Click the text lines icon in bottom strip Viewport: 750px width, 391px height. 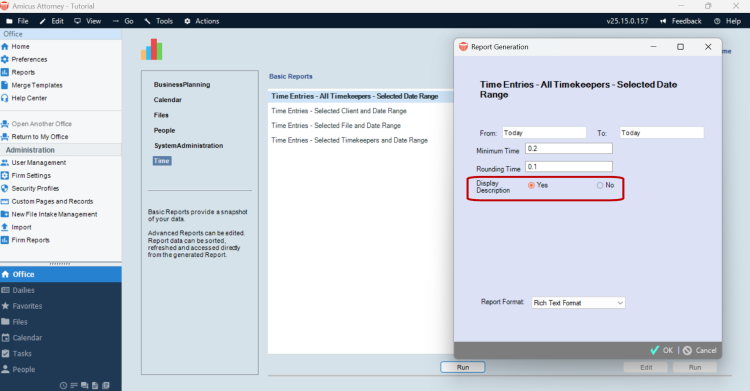coord(74,385)
